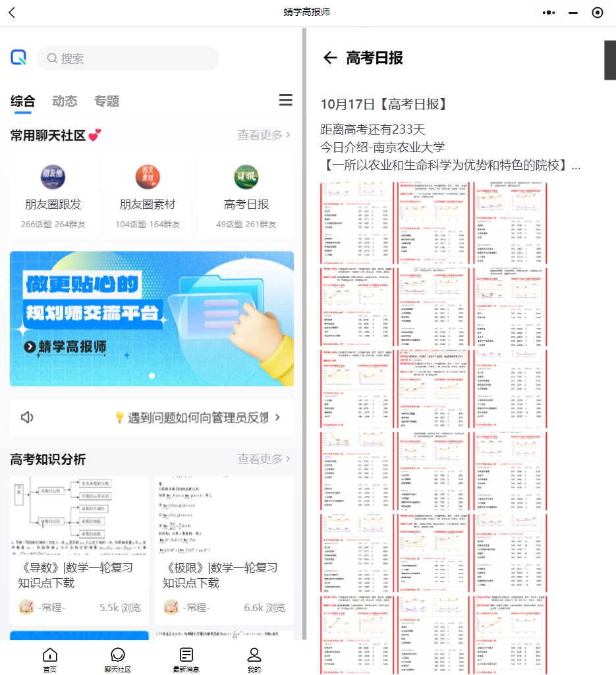
Task: Switch to the 专题 tab
Action: pos(106,101)
